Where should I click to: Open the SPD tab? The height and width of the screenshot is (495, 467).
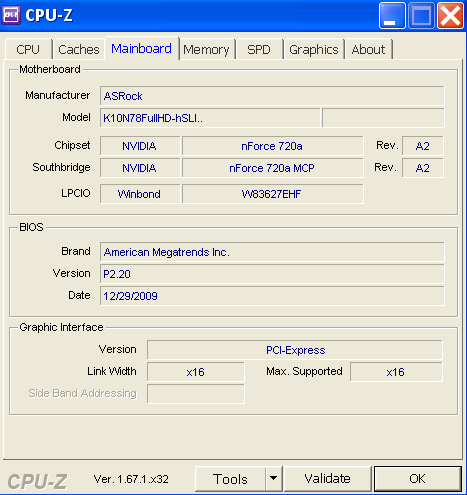(x=259, y=50)
